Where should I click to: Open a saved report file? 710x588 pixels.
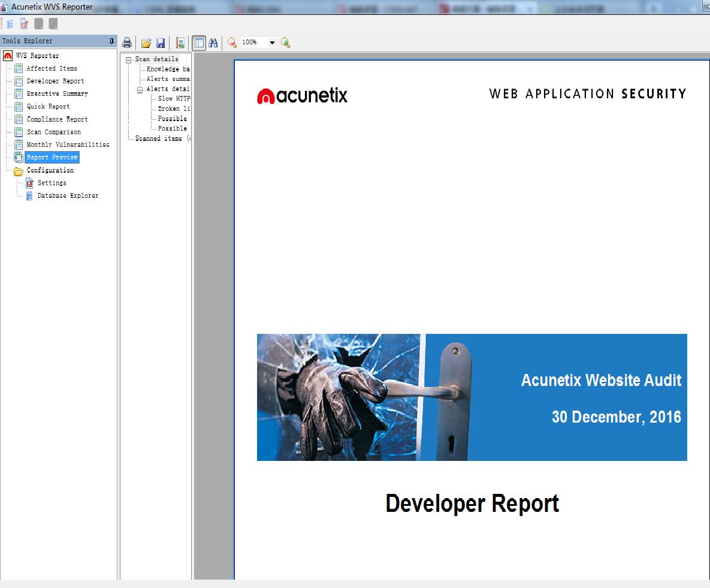pos(146,43)
